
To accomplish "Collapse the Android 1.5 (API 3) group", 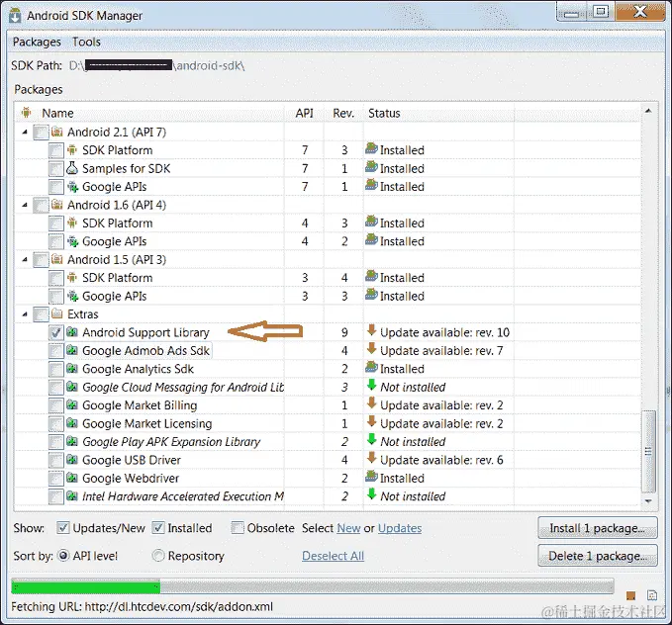I will tap(25, 260).
